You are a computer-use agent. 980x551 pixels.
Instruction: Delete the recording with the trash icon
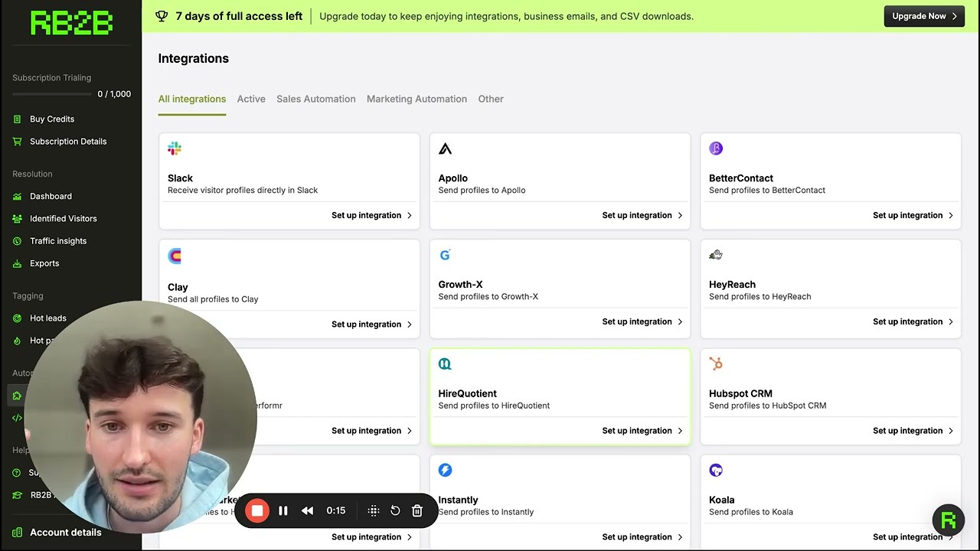[x=417, y=510]
